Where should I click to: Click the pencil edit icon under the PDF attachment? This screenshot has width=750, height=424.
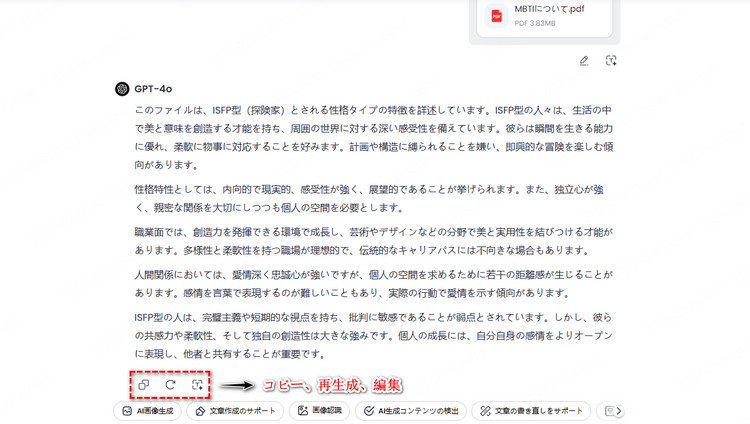[584, 61]
